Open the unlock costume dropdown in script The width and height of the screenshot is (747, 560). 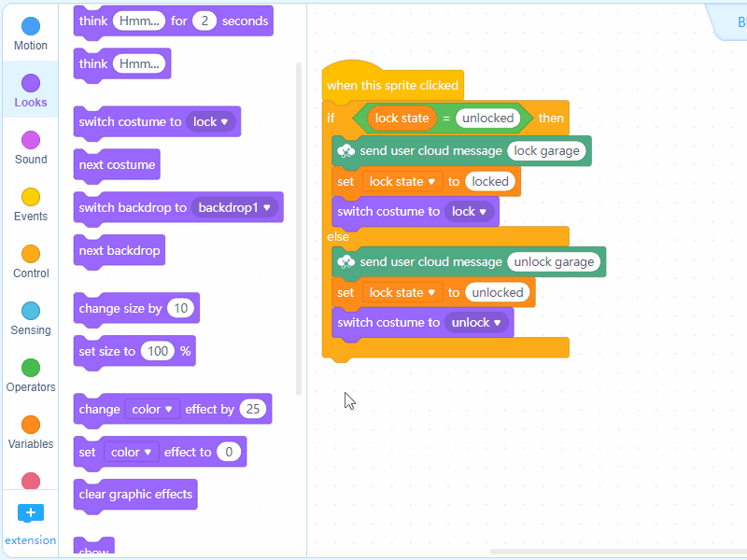476,323
